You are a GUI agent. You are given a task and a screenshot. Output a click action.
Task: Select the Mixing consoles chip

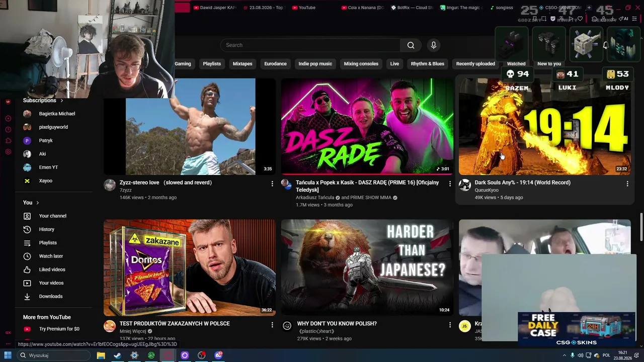pyautogui.click(x=361, y=64)
